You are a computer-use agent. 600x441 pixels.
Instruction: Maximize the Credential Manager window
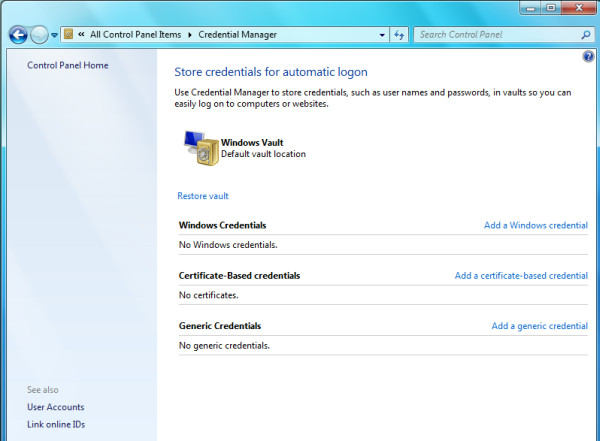pos(551,8)
